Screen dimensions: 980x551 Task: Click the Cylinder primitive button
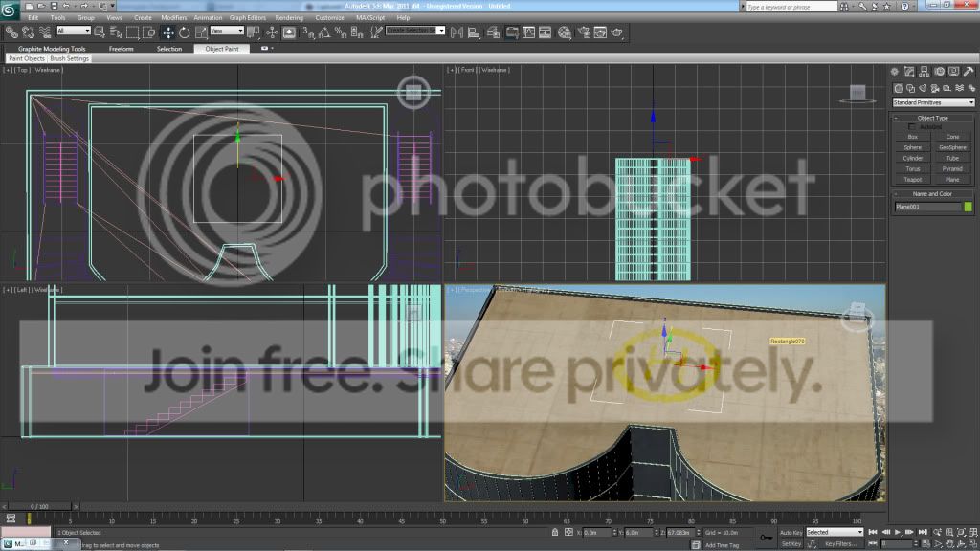(912, 158)
